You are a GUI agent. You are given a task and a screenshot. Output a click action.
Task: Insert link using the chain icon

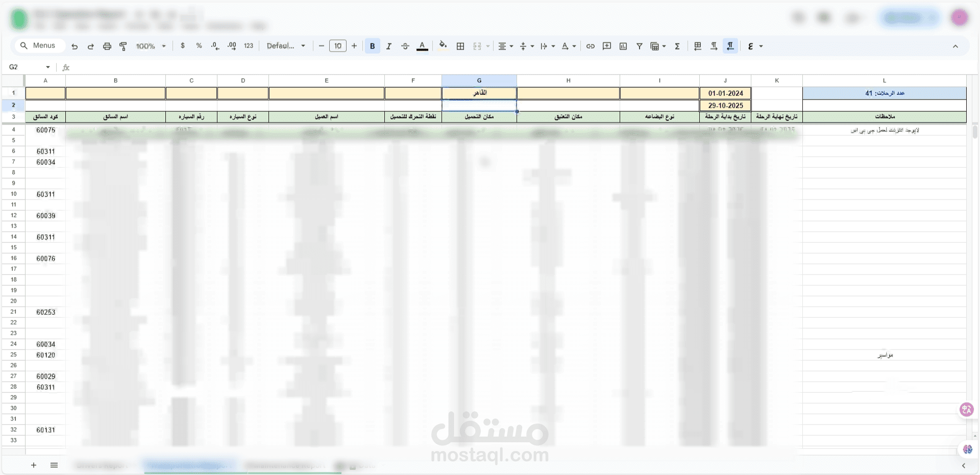pyautogui.click(x=591, y=46)
